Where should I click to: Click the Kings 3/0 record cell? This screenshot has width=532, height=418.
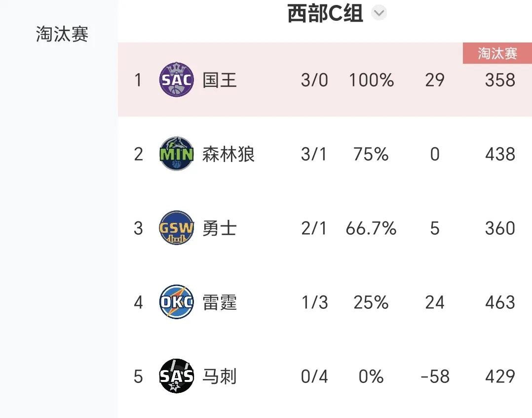click(314, 80)
